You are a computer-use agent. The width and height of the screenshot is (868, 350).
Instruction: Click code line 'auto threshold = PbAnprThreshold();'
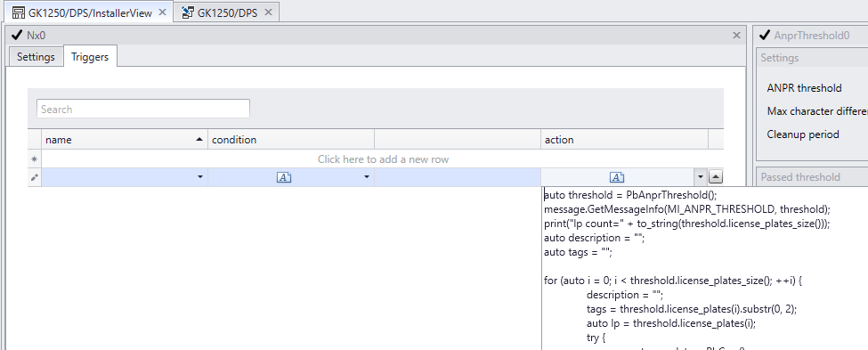(x=630, y=195)
